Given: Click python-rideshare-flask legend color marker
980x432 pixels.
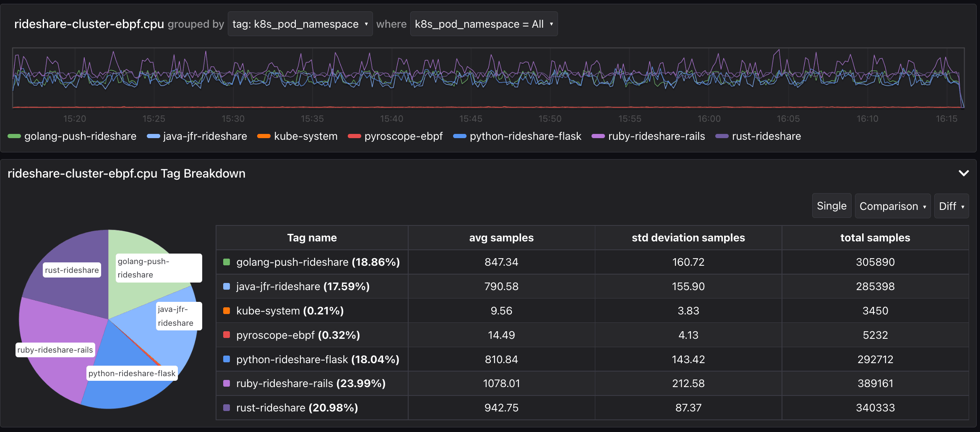Looking at the screenshot, I should tap(460, 136).
